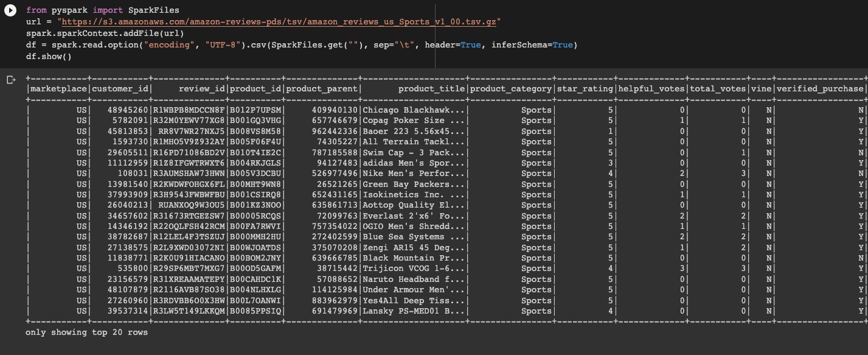This screenshot has height=355, width=868.
Task: Place cursor in the df.show() line
Action: [49, 55]
